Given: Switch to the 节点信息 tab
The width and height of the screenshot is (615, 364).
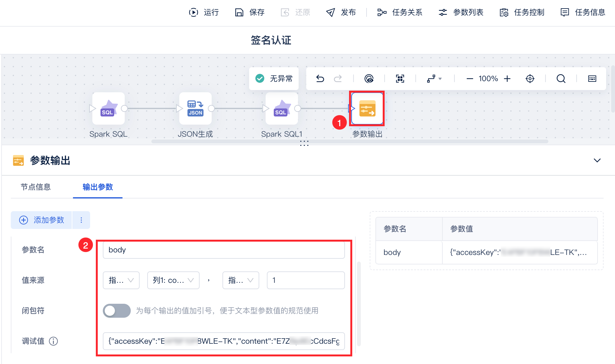Looking at the screenshot, I should click(36, 187).
